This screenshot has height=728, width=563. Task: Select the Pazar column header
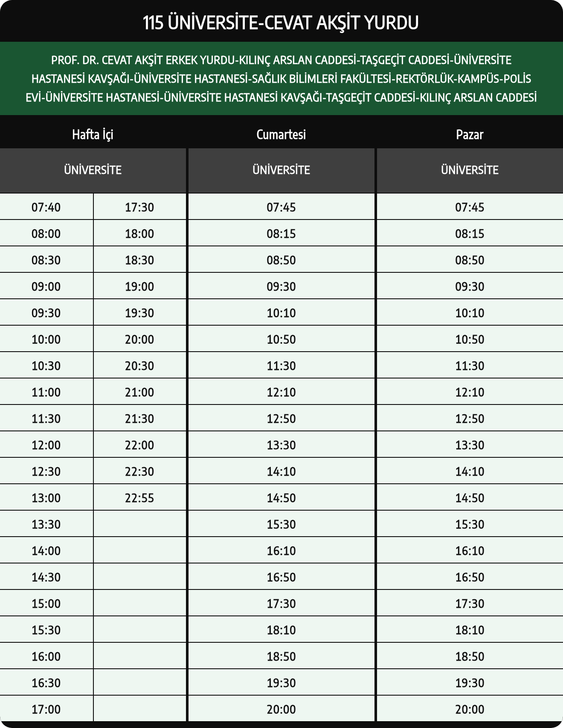click(x=470, y=135)
